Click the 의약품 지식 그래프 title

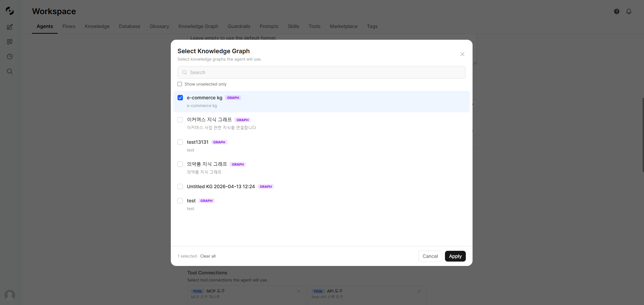(x=207, y=164)
